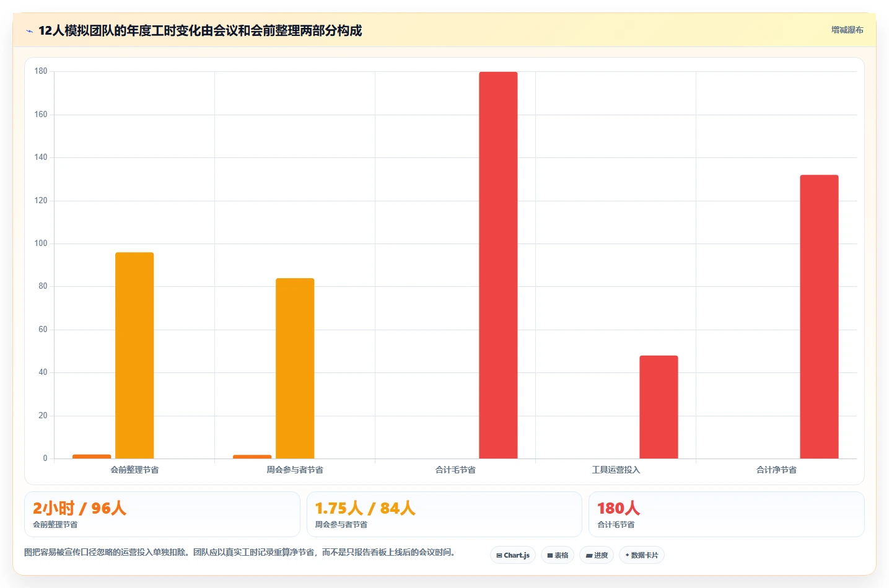Click the y-axis tick 140
This screenshot has height=588, width=889.
tap(41, 157)
